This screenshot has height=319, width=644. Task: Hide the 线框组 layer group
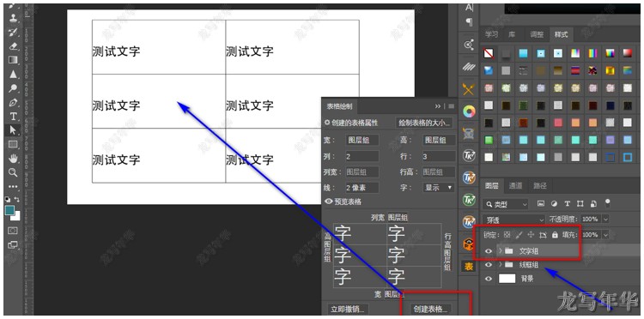[489, 265]
